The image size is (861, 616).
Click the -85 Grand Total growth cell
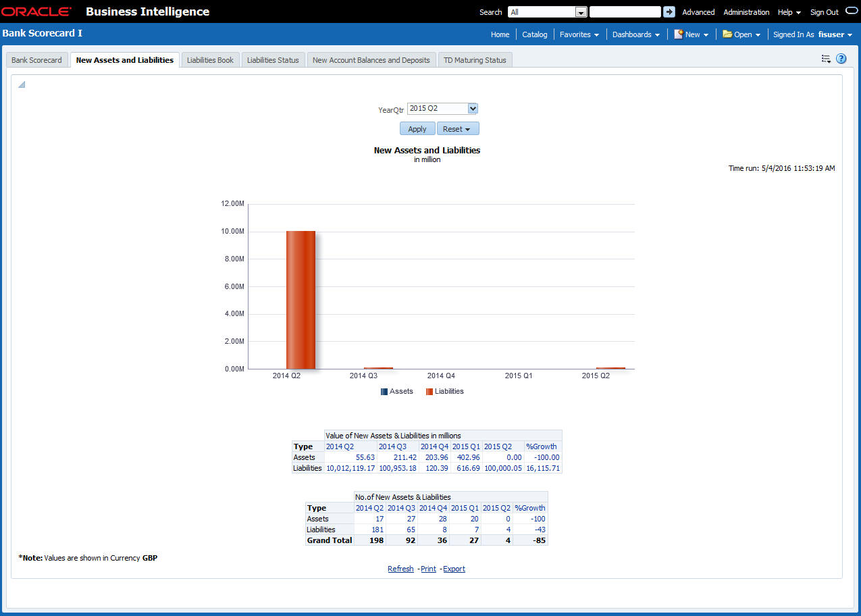coord(538,540)
